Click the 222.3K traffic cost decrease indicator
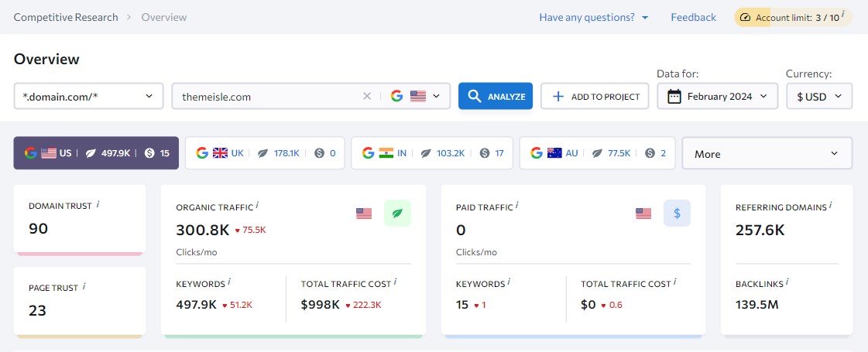Image resolution: width=868 pixels, height=352 pixels. (x=363, y=304)
